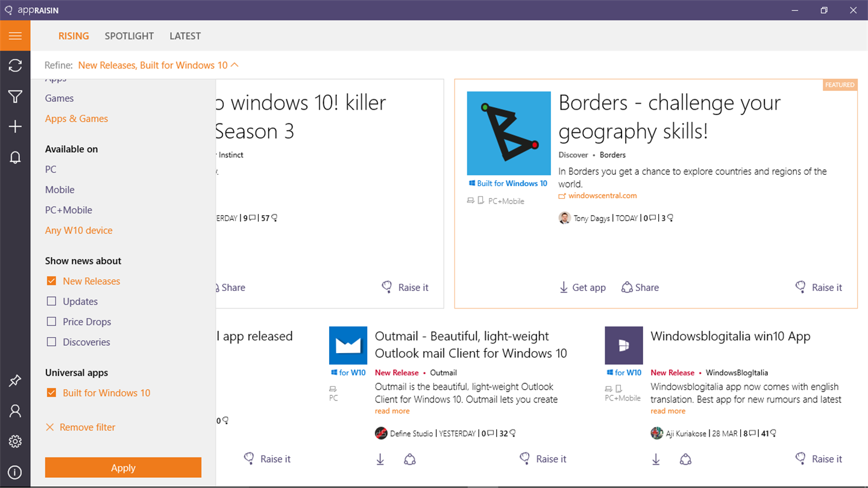868x488 pixels.
Task: Select Apps & Games filter option
Action: click(77, 119)
